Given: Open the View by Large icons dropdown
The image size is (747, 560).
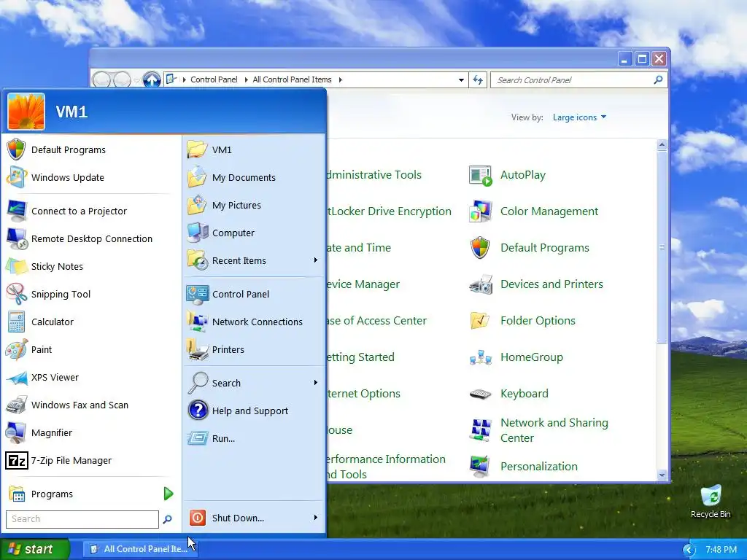Looking at the screenshot, I should [x=579, y=117].
